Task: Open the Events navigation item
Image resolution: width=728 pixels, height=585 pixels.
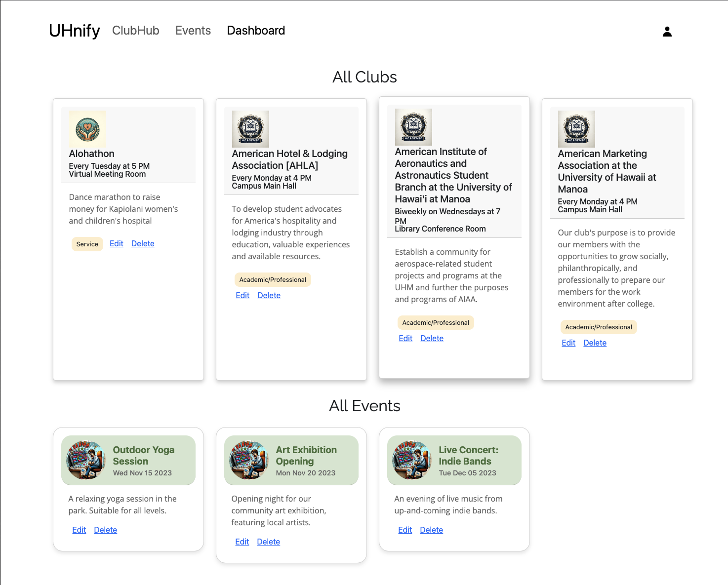Action: point(193,31)
